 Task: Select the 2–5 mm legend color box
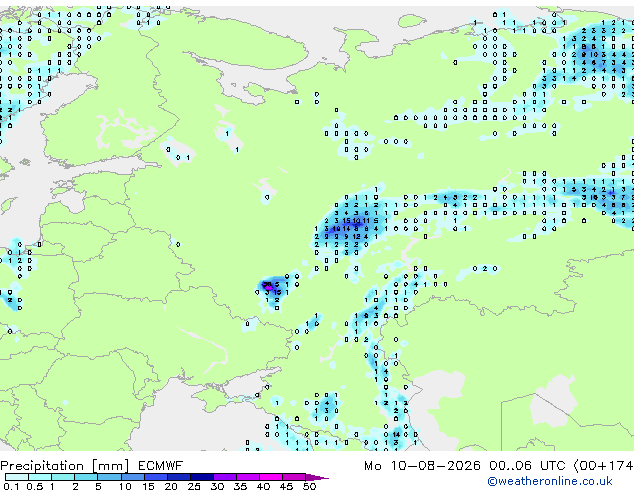pos(86,477)
